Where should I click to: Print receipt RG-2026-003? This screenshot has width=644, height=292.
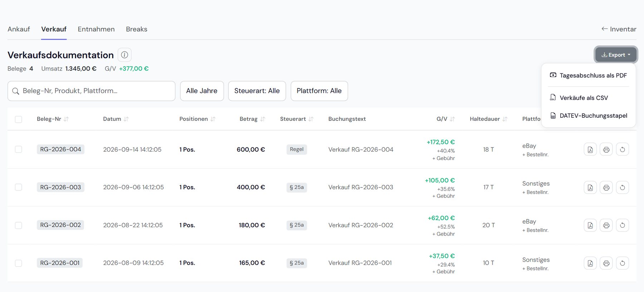click(606, 188)
